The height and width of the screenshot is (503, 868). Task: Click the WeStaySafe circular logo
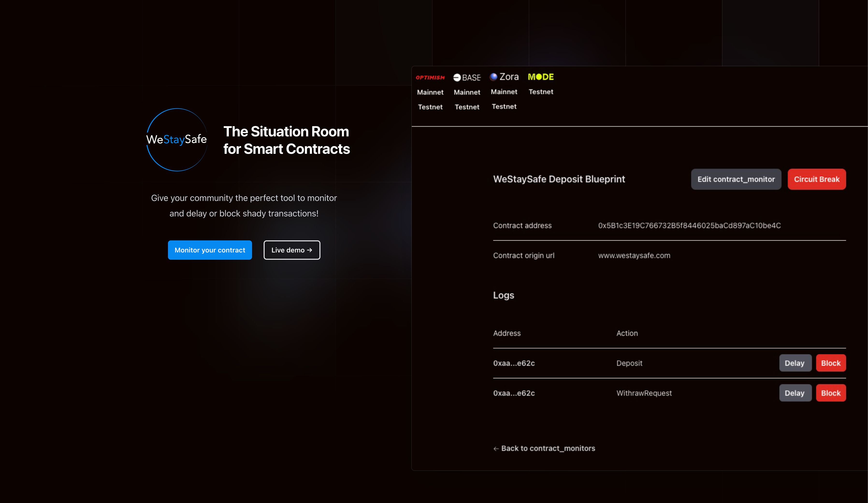[x=177, y=140]
